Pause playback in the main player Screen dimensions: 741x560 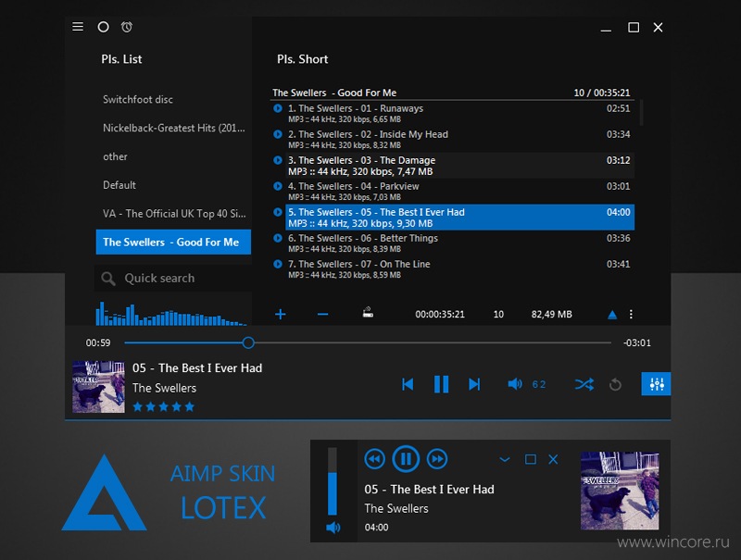441,384
